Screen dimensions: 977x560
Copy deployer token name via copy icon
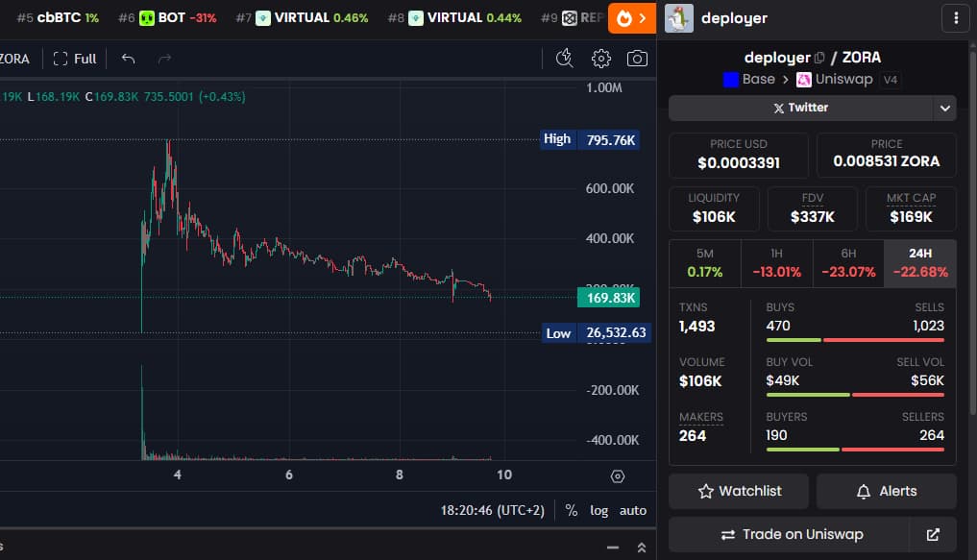pyautogui.click(x=819, y=58)
